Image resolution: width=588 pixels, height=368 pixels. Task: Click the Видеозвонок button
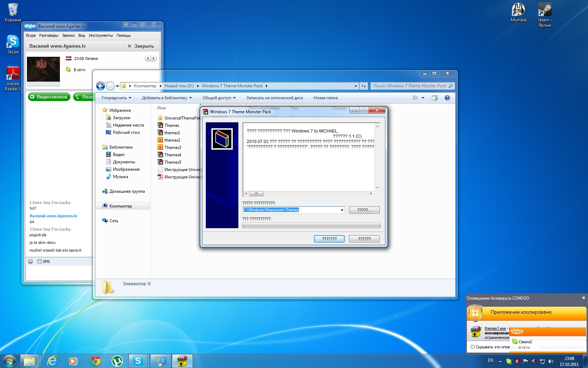[49, 97]
